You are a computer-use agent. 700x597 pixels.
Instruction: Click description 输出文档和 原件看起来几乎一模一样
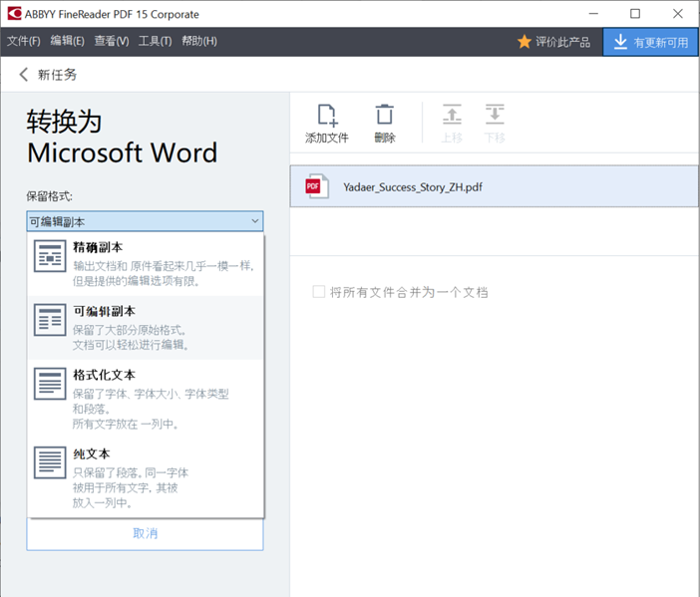[164, 266]
